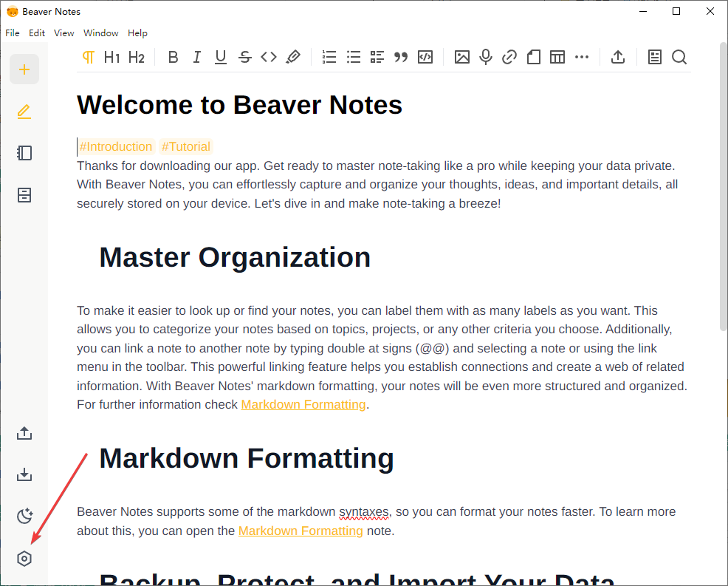Create a new note with plus button
The width and height of the screenshot is (728, 586).
pyautogui.click(x=24, y=69)
